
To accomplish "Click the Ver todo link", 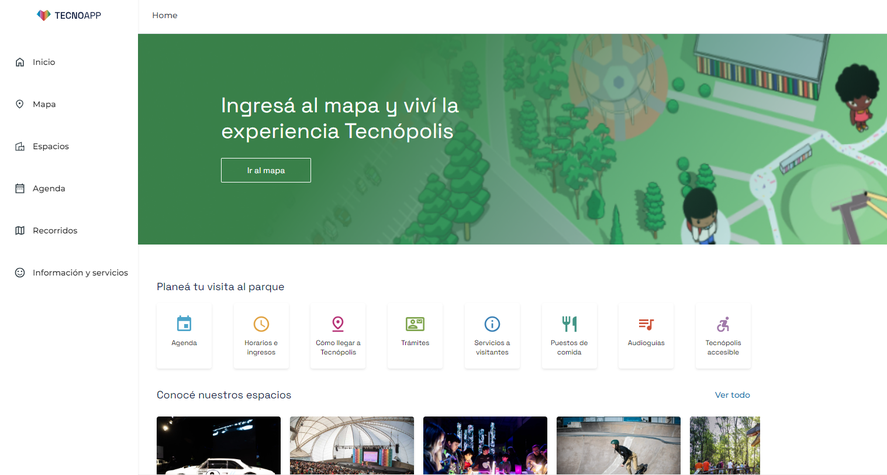I will [x=732, y=395].
